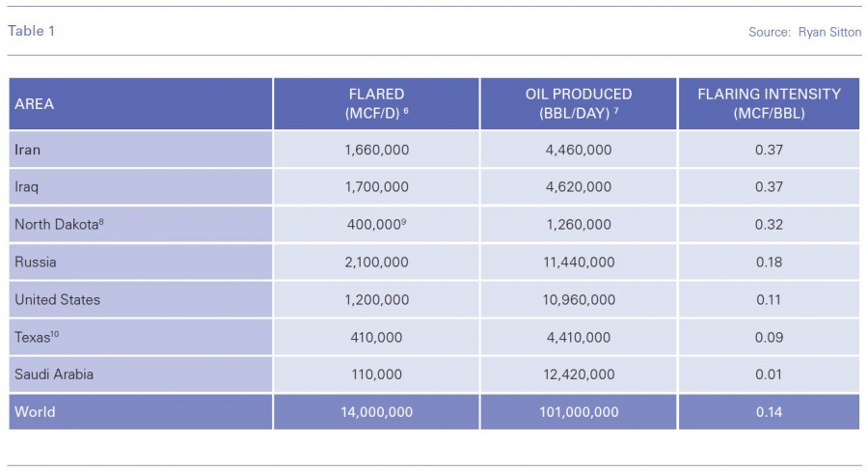Select Russia's flared value 2,100,000
This screenshot has height=471, width=868.
(x=376, y=262)
